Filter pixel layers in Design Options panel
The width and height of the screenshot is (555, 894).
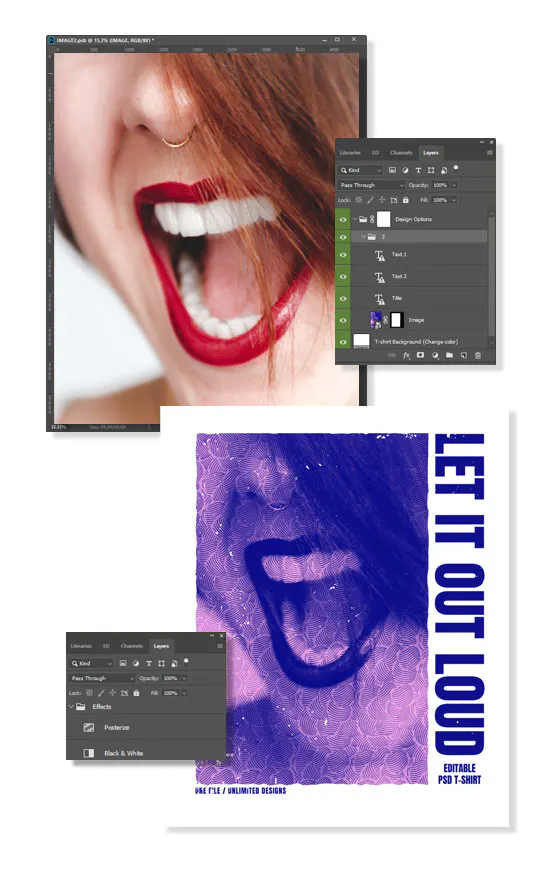[x=392, y=170]
